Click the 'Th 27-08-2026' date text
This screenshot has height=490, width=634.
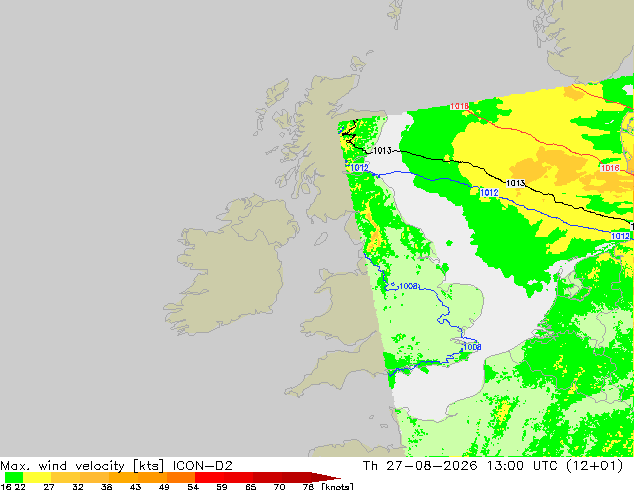[420, 466]
